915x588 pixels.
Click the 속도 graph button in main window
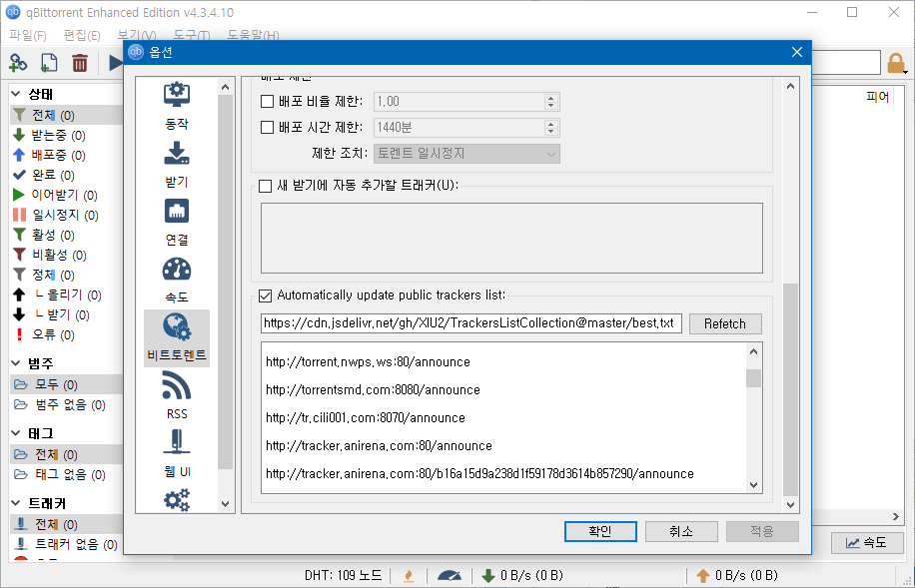click(867, 542)
